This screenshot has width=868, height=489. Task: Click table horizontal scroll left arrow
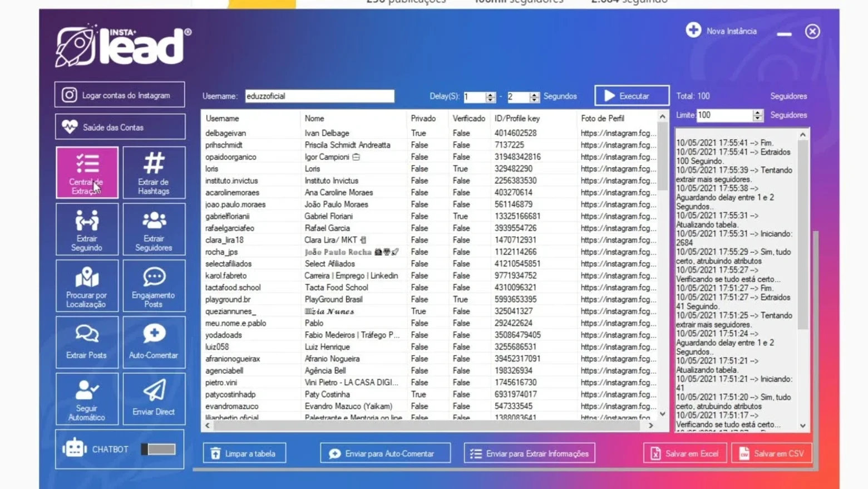point(208,426)
